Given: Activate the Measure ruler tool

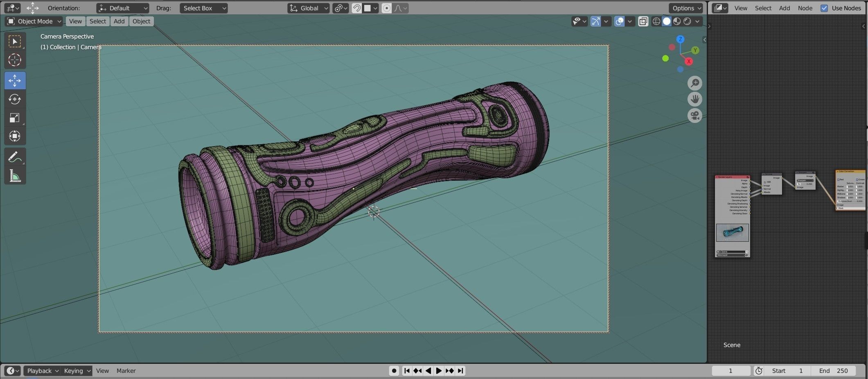Looking at the screenshot, I should pyautogui.click(x=15, y=176).
